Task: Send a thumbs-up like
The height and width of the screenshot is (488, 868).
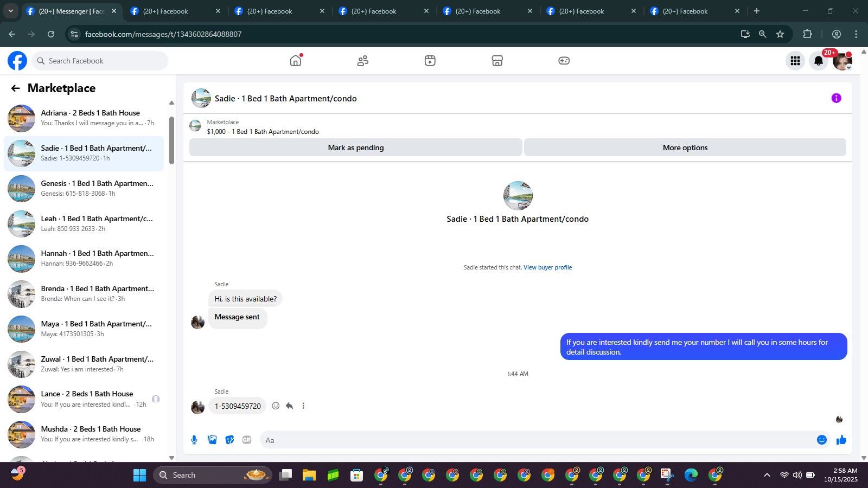Action: (841, 440)
